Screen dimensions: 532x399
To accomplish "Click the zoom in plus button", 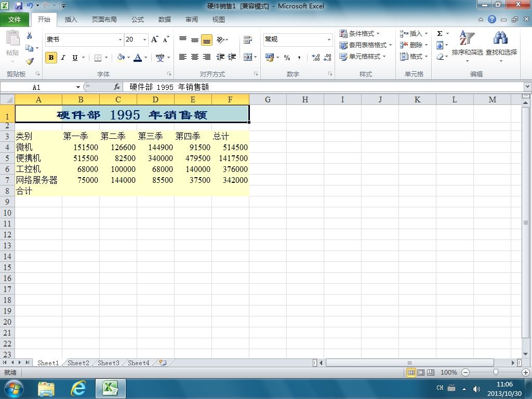I will tap(526, 373).
